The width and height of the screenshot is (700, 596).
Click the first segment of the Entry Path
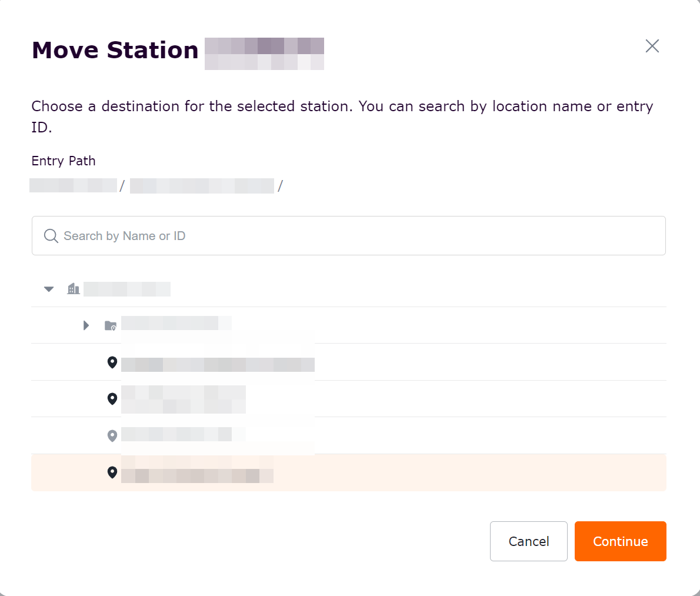click(74, 186)
